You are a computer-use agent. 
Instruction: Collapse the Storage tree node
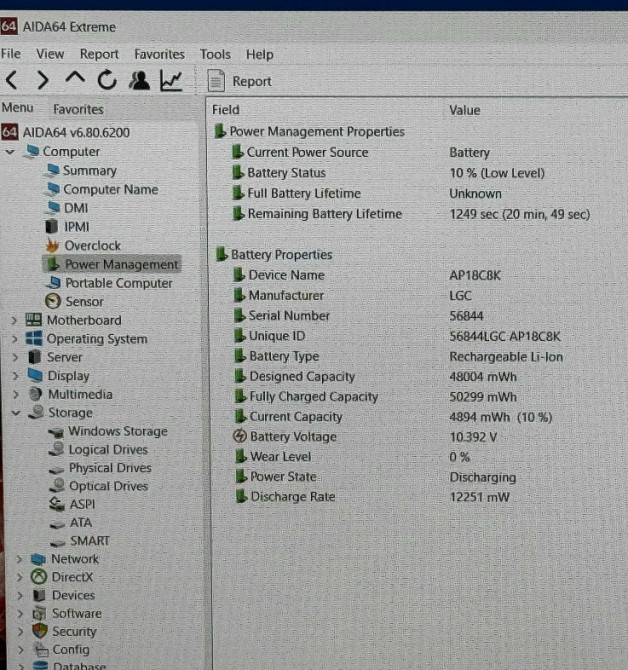16,413
